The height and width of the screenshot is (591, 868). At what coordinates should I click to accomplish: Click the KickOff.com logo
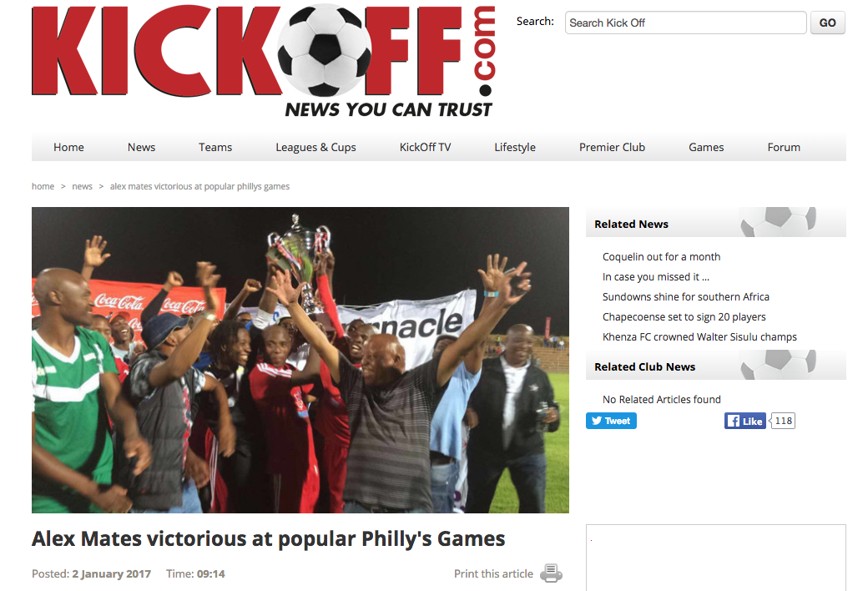tap(264, 61)
